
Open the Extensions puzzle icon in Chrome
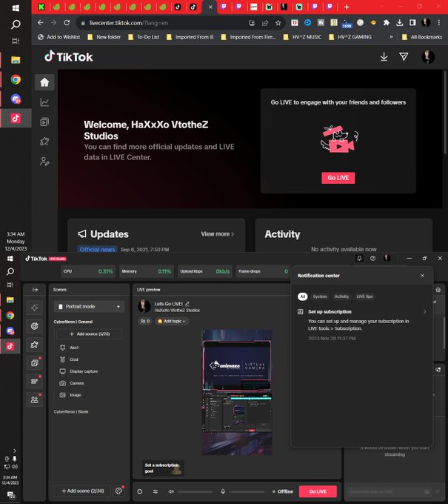pyautogui.click(x=387, y=22)
